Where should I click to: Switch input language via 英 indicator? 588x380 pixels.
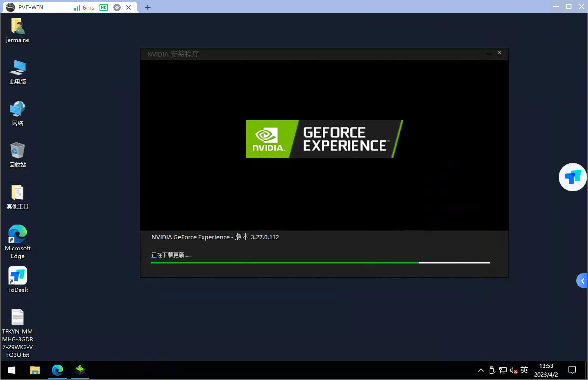coord(524,370)
